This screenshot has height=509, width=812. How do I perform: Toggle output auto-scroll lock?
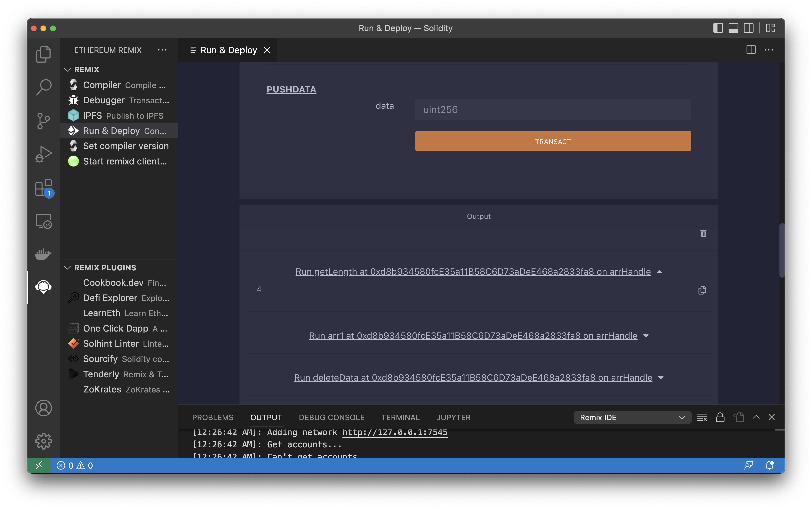tap(720, 418)
